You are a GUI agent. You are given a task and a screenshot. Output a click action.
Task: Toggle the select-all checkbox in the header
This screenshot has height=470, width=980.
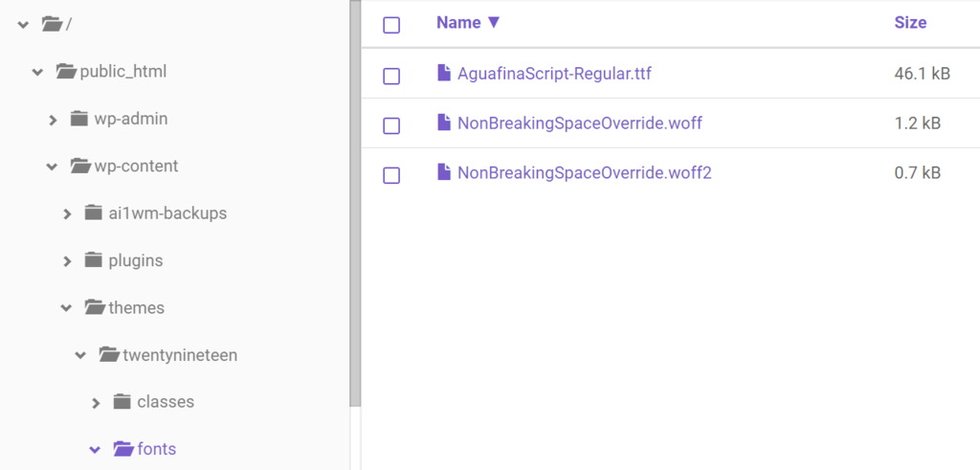pyautogui.click(x=391, y=25)
